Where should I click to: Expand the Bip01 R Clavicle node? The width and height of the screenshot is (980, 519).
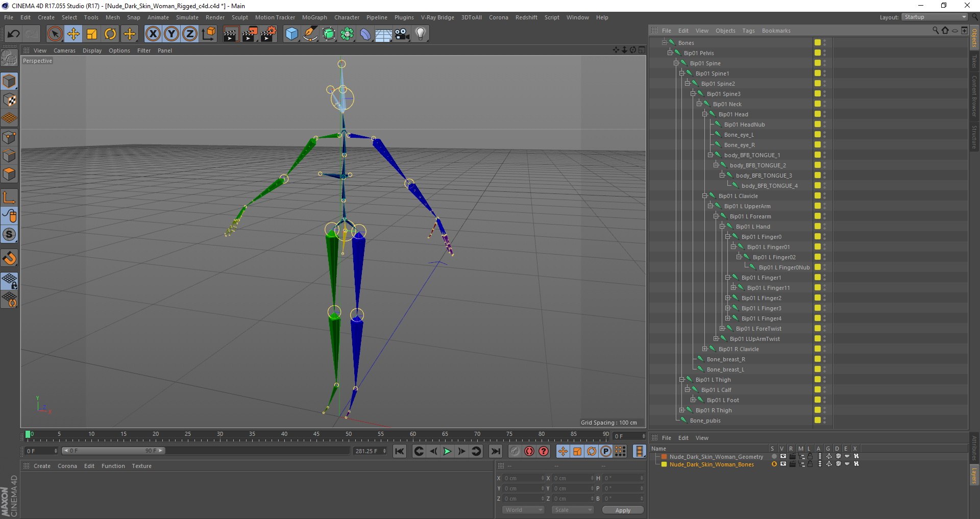click(x=705, y=349)
